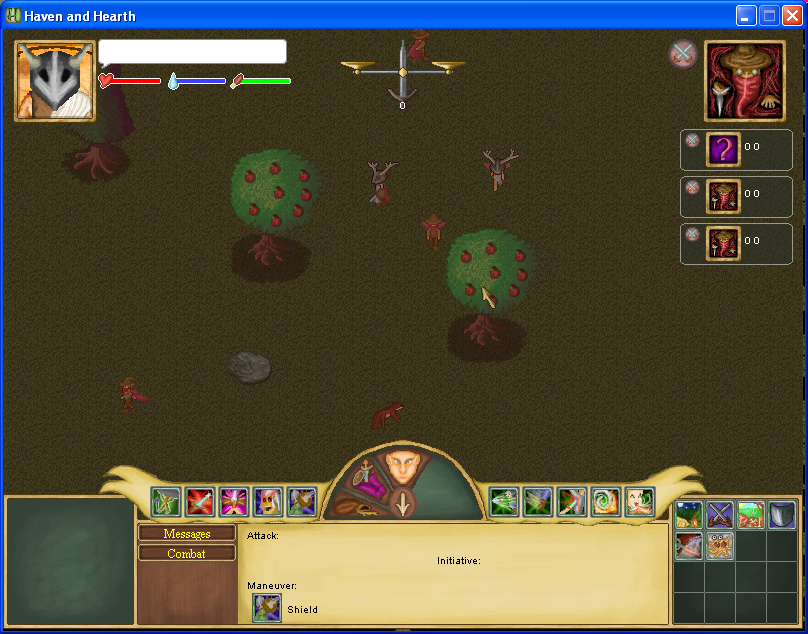Click the spaghetti monster menu icon
Image resolution: width=808 pixels, height=634 pixels.
click(x=719, y=546)
